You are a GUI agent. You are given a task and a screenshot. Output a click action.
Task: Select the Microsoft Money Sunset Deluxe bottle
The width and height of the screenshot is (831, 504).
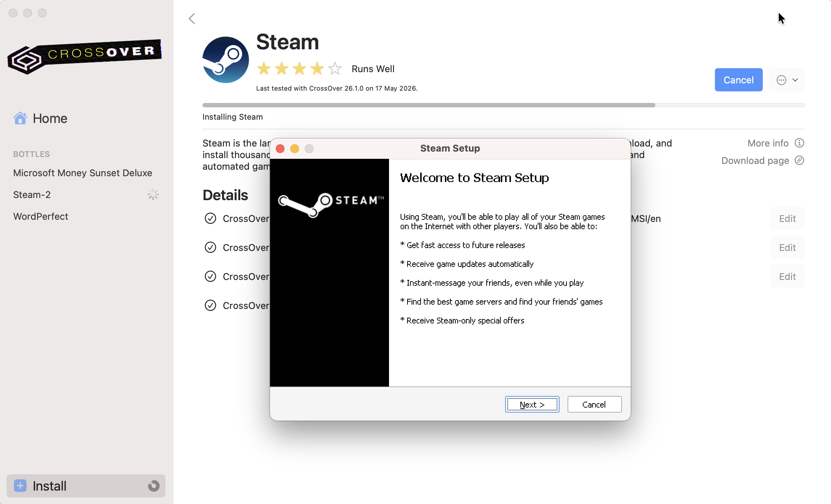click(x=83, y=173)
